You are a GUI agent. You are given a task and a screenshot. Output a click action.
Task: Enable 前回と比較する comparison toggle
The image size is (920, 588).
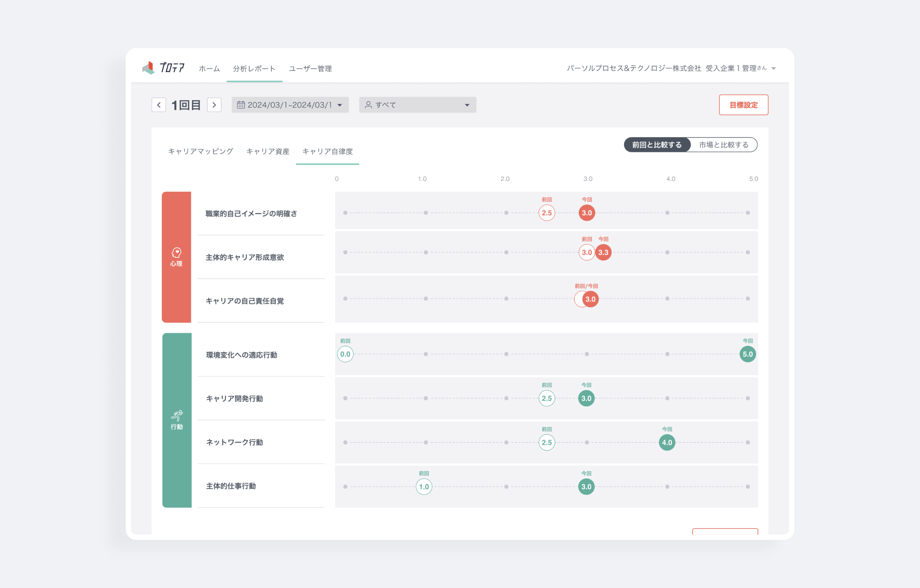[657, 145]
